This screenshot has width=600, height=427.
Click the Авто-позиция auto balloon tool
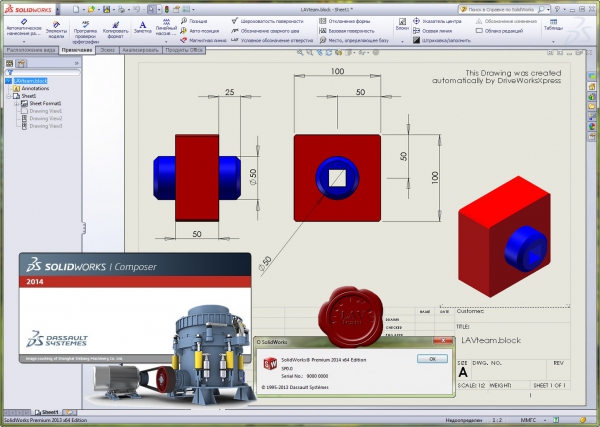tap(200, 31)
